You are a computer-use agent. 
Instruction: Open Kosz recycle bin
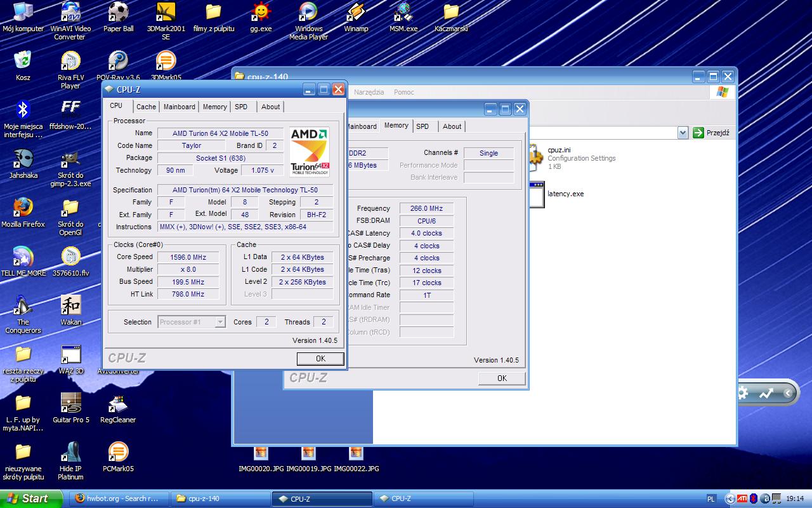click(23, 66)
